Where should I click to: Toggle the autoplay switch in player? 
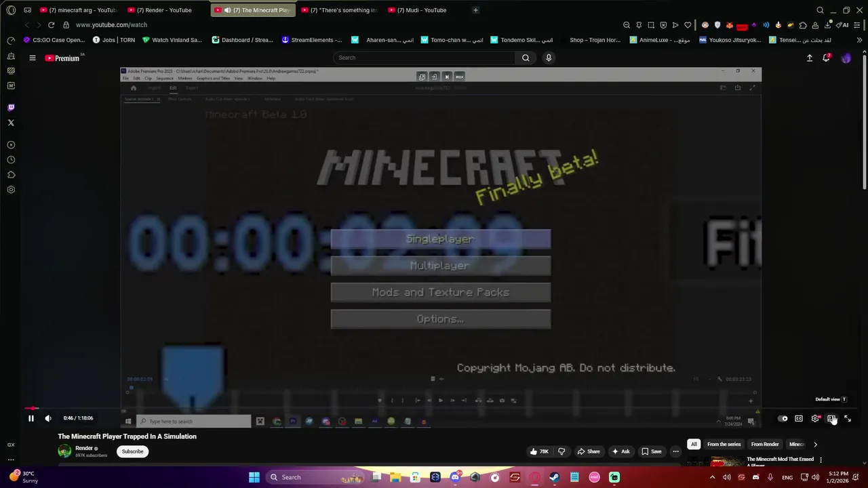point(783,418)
